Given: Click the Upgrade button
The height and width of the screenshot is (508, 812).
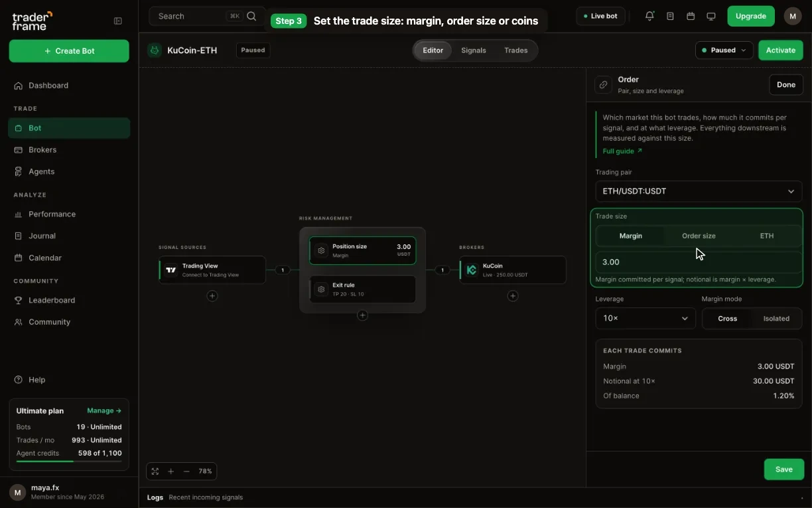Looking at the screenshot, I should click(x=751, y=16).
